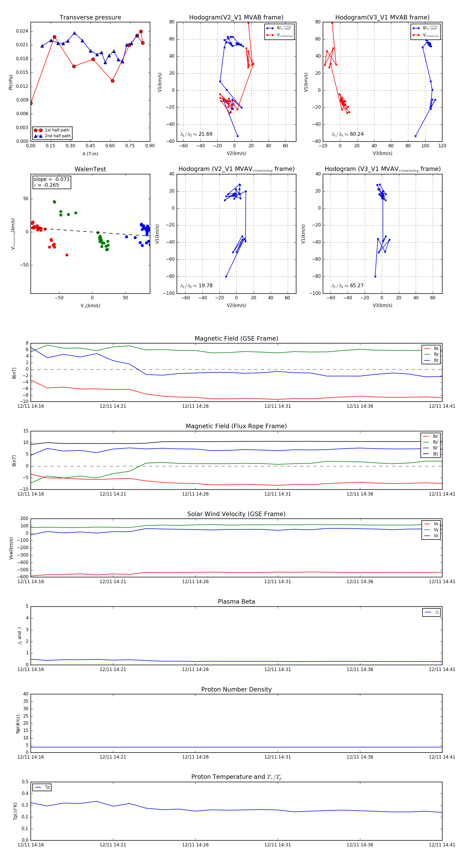Select the 'Magnetic Field (GSE Frame)' title
The width and height of the screenshot is (473, 868).
coord(236,339)
